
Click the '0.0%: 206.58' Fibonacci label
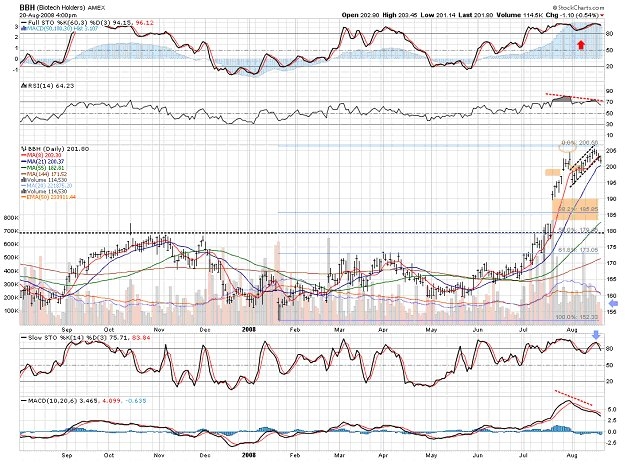580,142
